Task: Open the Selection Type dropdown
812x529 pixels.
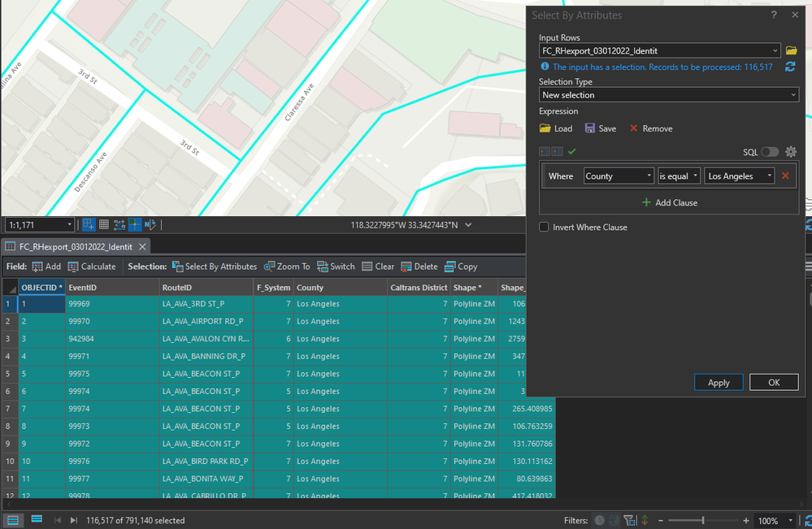Action: click(668, 95)
